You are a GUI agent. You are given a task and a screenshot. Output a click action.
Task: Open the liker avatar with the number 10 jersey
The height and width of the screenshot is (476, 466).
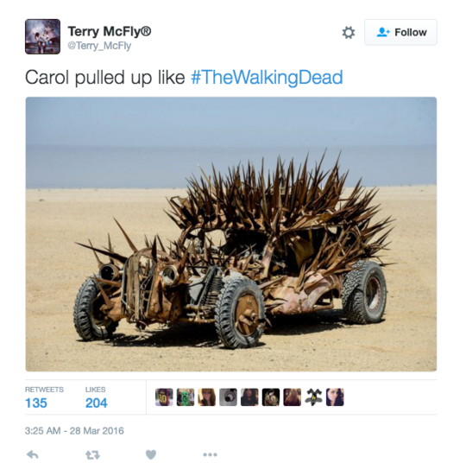pos(164,397)
